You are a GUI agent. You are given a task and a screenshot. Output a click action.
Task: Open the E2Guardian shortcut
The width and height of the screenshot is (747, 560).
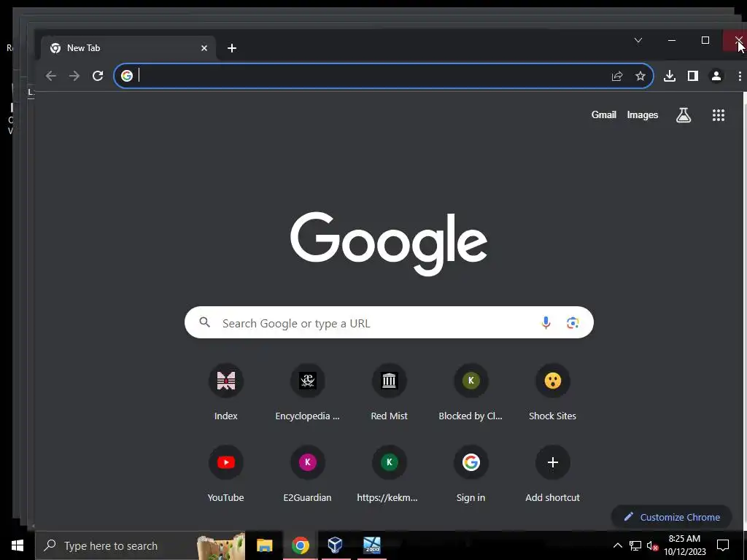pos(307,474)
